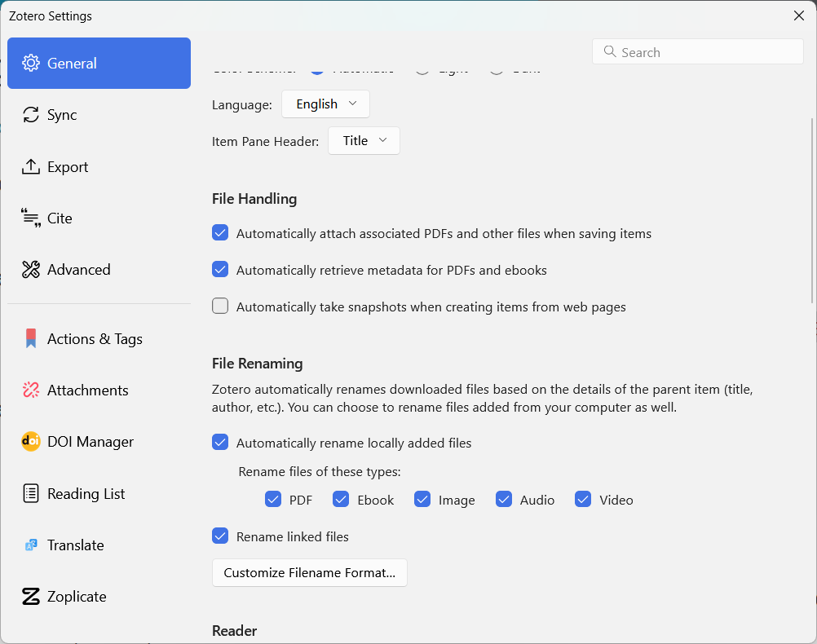Untick the Ebook file type checkbox
Screen dimensions: 817x644
(x=341, y=500)
